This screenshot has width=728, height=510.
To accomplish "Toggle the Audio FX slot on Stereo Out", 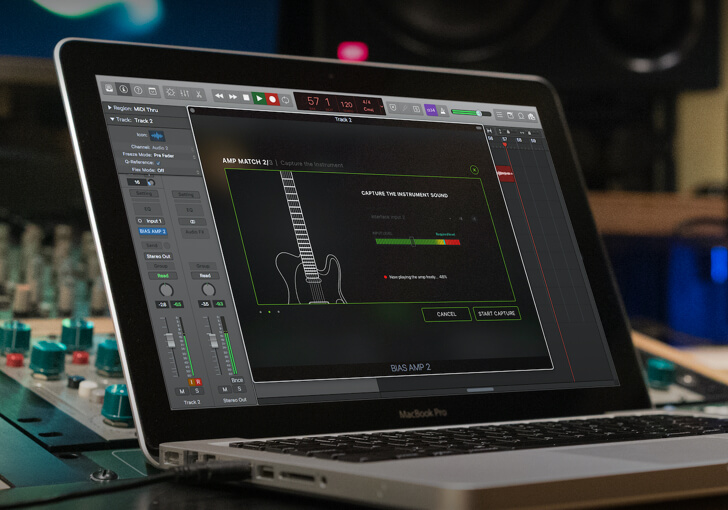I will [x=194, y=231].
